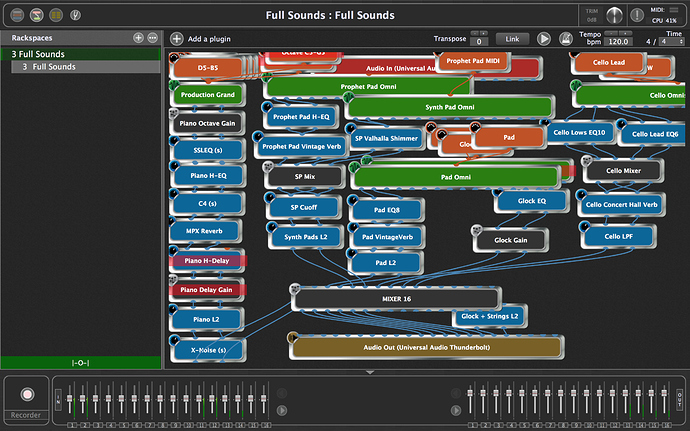The image size is (690, 431).
Task: Decrease tempo with the minus button
Action: (611, 33)
